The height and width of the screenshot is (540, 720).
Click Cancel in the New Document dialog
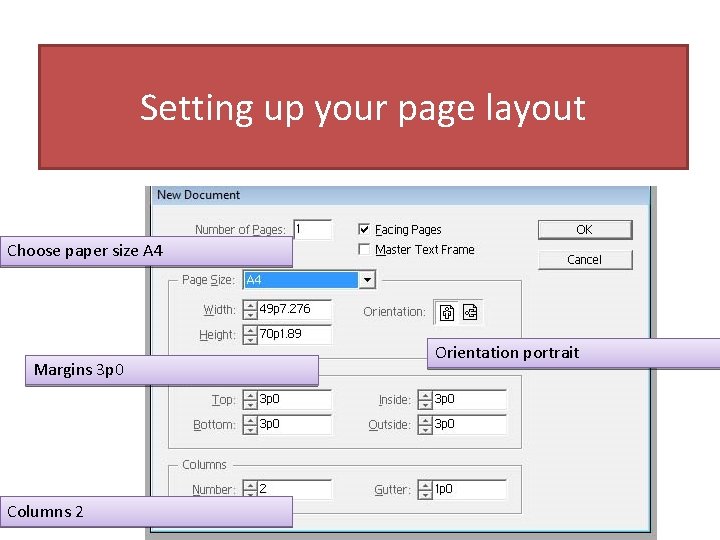[x=585, y=259]
